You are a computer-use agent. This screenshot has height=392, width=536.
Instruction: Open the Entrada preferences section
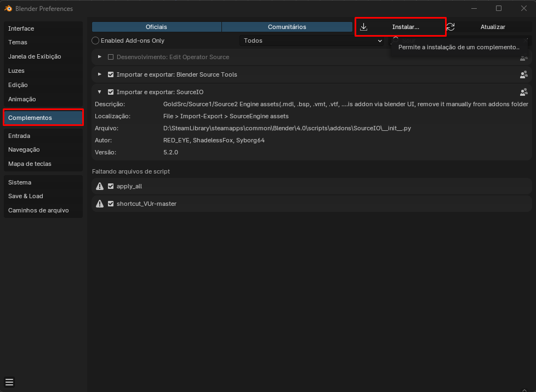(x=43, y=136)
